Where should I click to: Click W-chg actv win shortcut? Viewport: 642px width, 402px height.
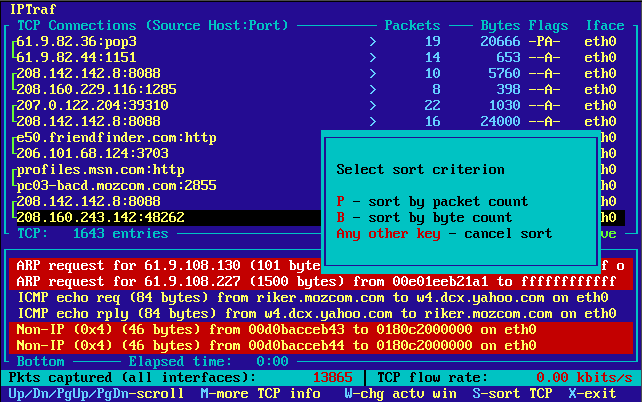(400, 394)
